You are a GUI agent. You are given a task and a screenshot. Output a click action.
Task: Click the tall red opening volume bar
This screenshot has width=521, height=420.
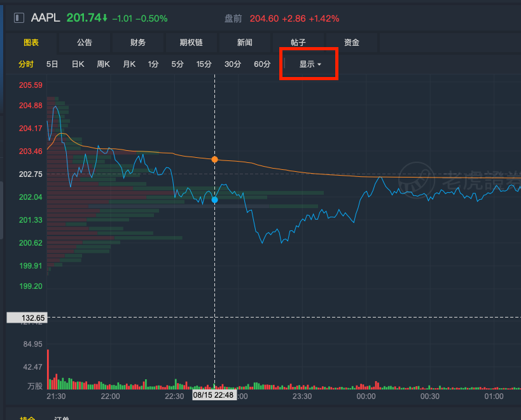pos(48,369)
